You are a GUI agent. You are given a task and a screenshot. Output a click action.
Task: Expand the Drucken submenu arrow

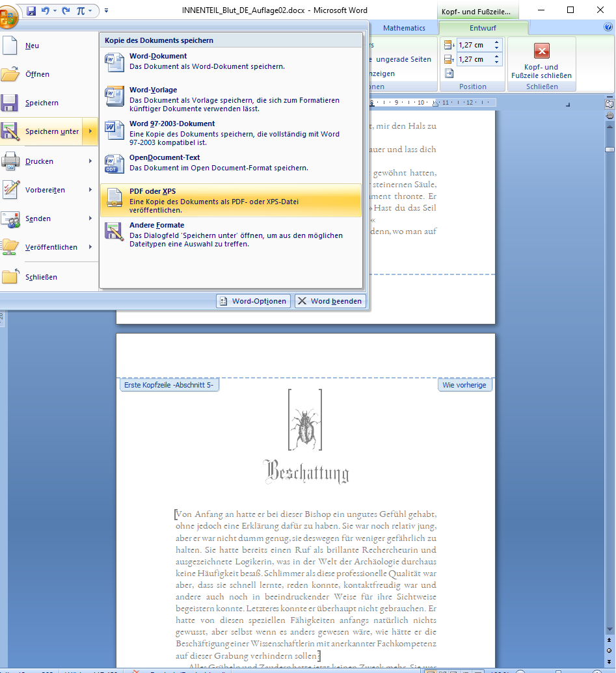click(90, 161)
